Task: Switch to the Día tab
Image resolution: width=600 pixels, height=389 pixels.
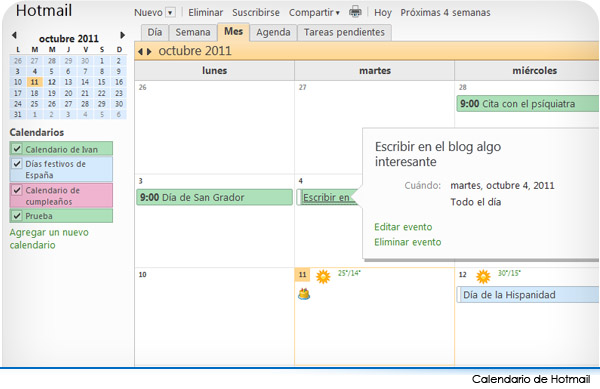Action: pyautogui.click(x=155, y=32)
